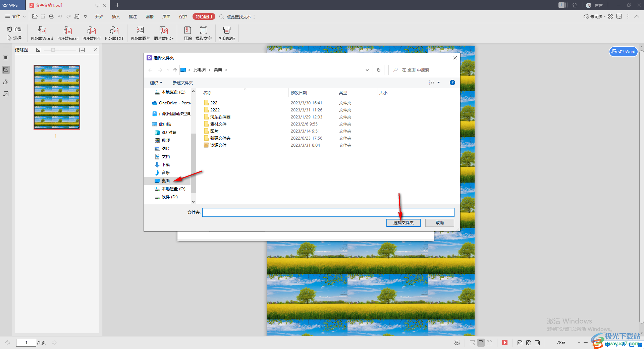Click the chevron after 桌面 in address bar
The height and width of the screenshot is (349, 644).
(226, 70)
